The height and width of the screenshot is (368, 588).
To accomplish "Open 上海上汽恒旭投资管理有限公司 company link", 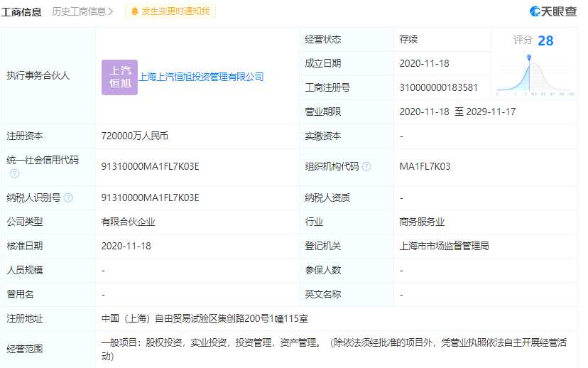I will [201, 77].
